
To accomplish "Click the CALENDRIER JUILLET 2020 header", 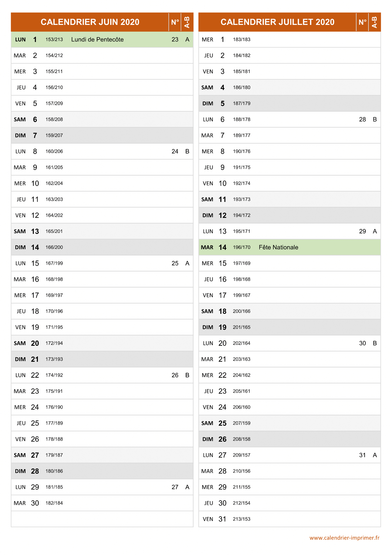I will coord(277,22).
